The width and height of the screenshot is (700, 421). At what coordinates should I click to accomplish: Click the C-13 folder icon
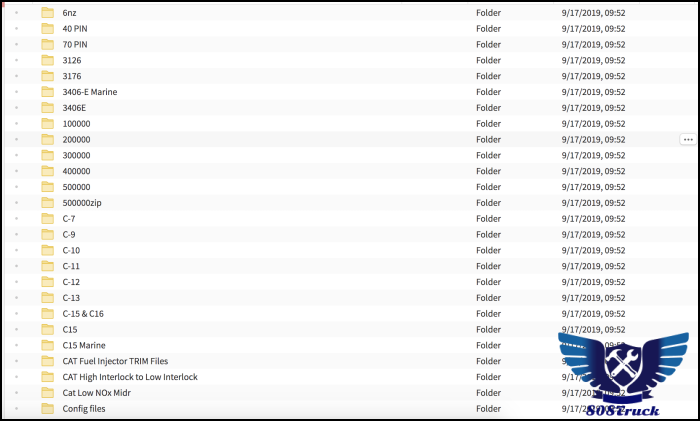pyautogui.click(x=47, y=298)
